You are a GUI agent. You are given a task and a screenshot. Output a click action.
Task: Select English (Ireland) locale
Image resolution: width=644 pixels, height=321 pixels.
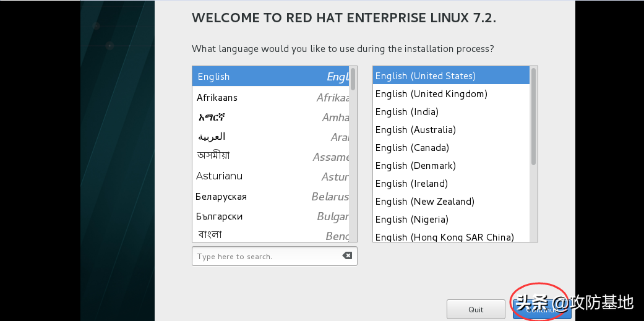(x=411, y=184)
